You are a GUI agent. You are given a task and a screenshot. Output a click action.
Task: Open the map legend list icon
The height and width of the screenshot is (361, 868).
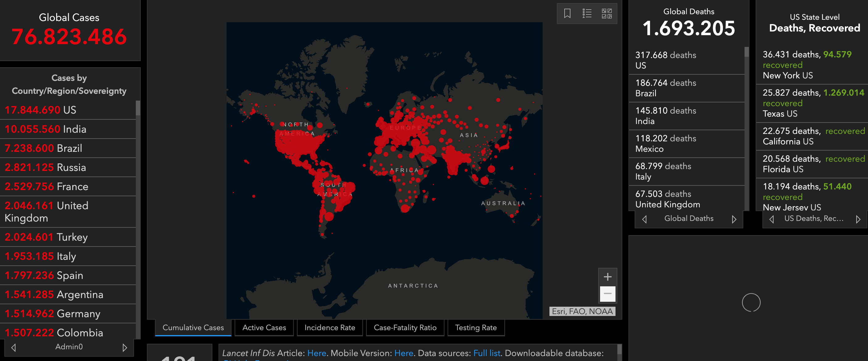point(587,14)
